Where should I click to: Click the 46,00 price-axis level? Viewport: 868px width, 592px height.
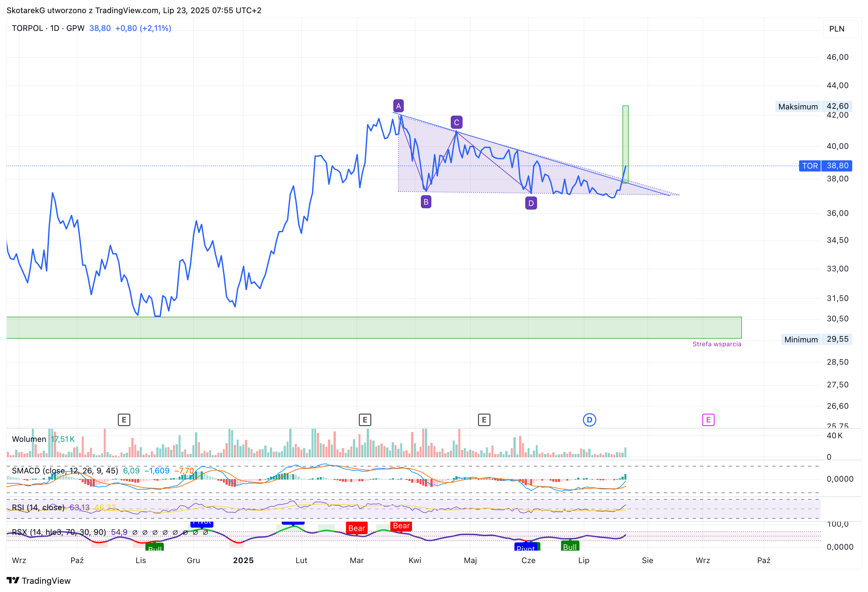(837, 57)
